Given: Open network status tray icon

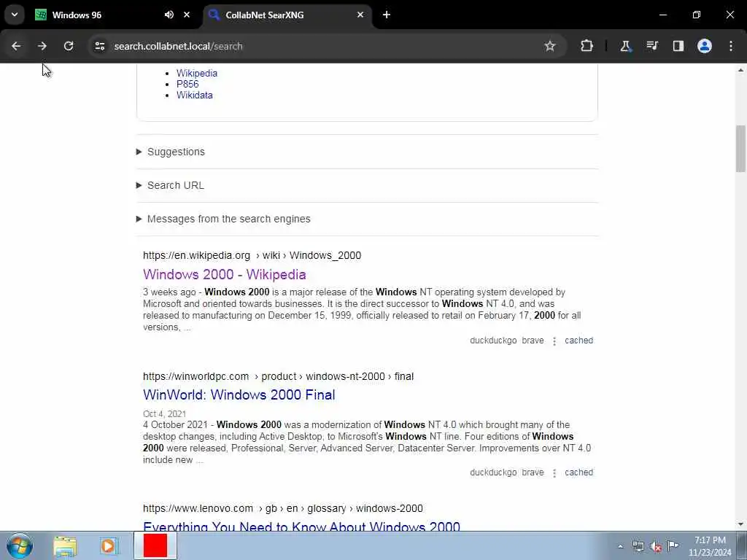Looking at the screenshot, I should click(638, 547).
